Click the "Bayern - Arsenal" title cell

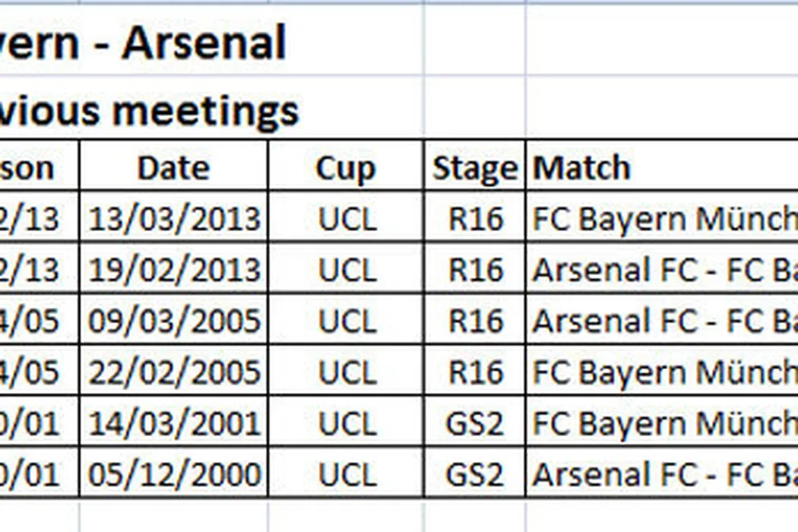click(x=143, y=43)
